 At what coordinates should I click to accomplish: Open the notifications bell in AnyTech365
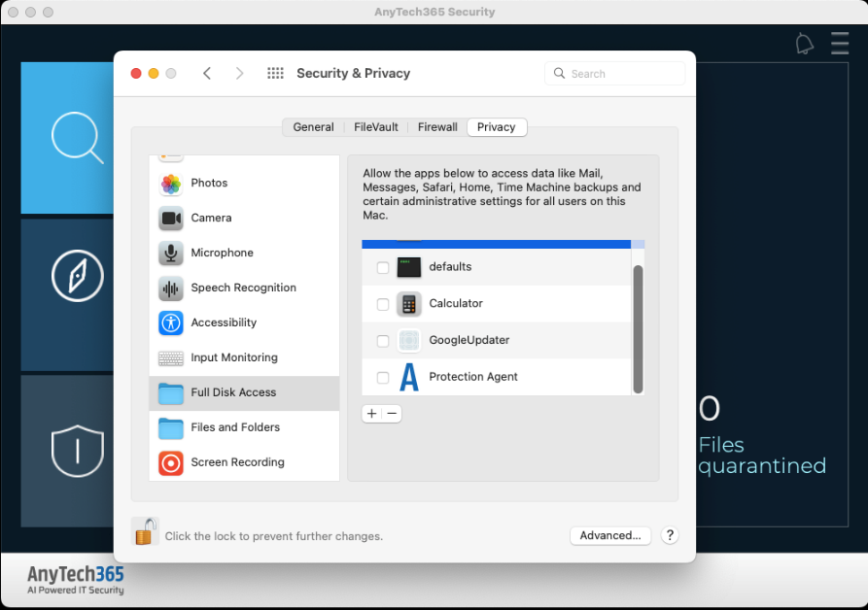(x=805, y=44)
